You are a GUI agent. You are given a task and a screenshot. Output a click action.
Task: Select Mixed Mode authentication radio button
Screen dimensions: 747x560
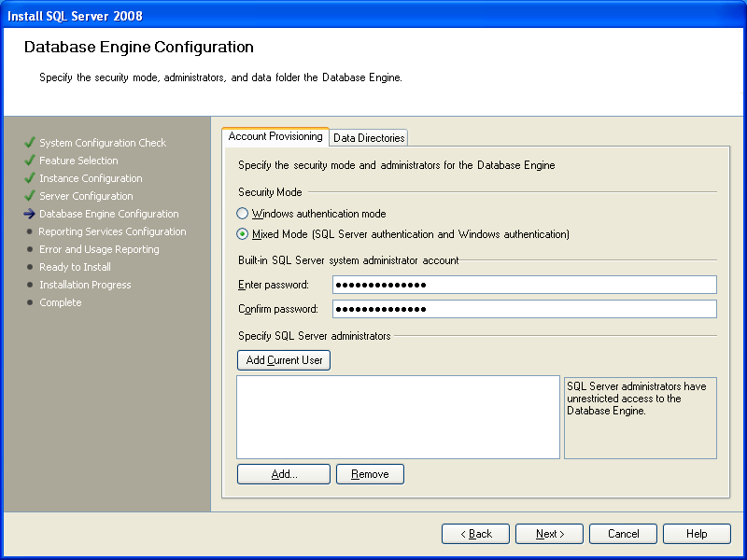click(x=243, y=234)
